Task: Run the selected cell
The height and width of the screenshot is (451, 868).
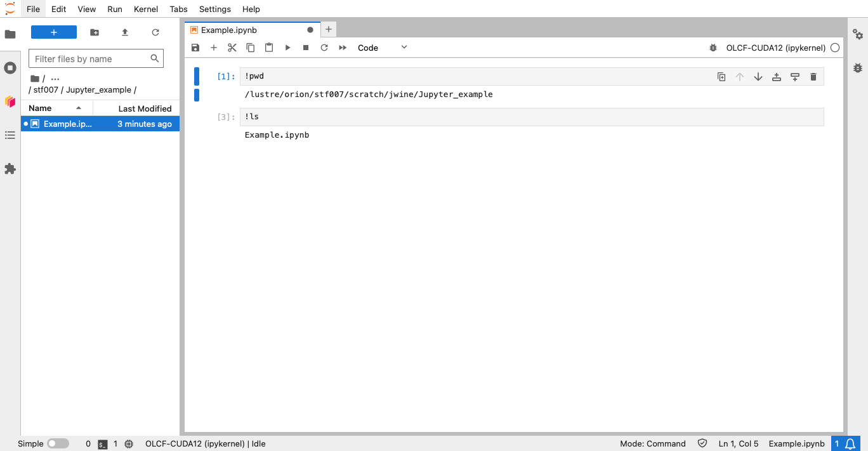Action: tap(287, 48)
